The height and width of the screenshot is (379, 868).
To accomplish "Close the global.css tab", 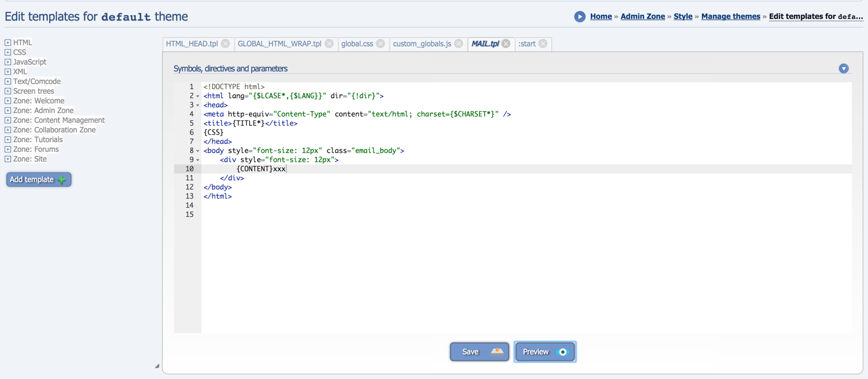I will [x=380, y=44].
